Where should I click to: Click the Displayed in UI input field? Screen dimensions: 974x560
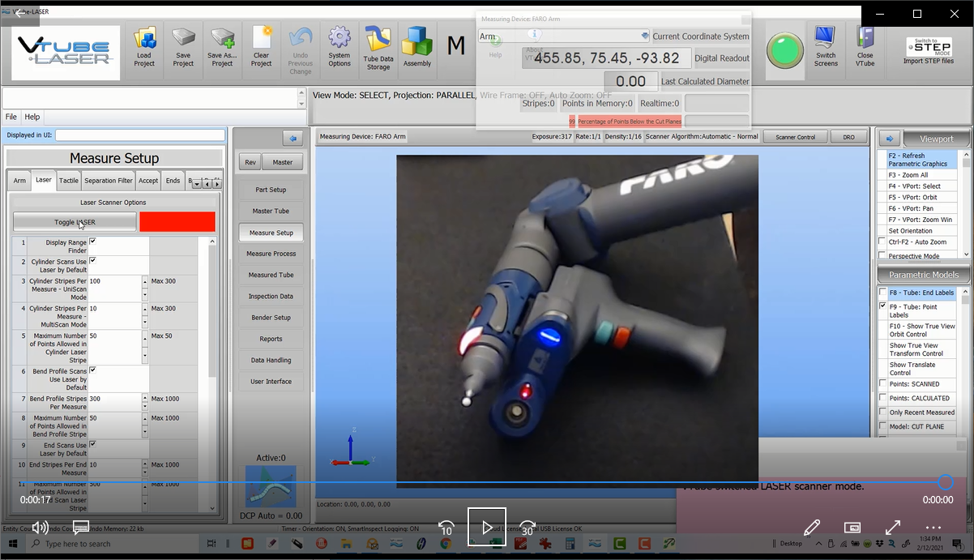tap(139, 135)
